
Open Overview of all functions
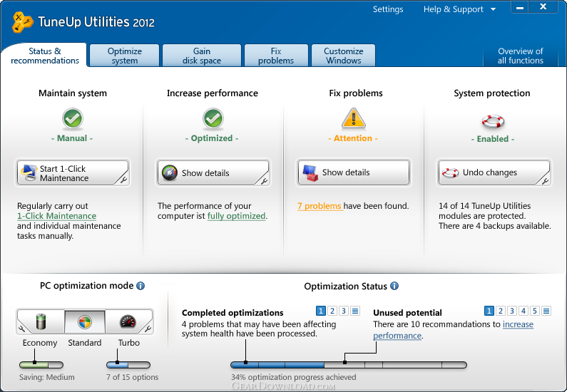coord(521,56)
